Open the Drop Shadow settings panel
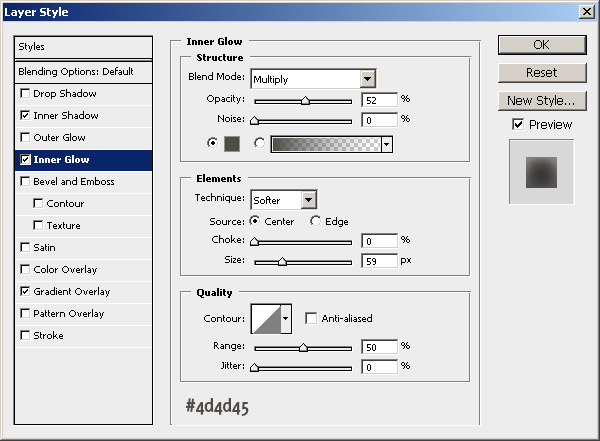Image resolution: width=600 pixels, height=441 pixels. tap(65, 93)
